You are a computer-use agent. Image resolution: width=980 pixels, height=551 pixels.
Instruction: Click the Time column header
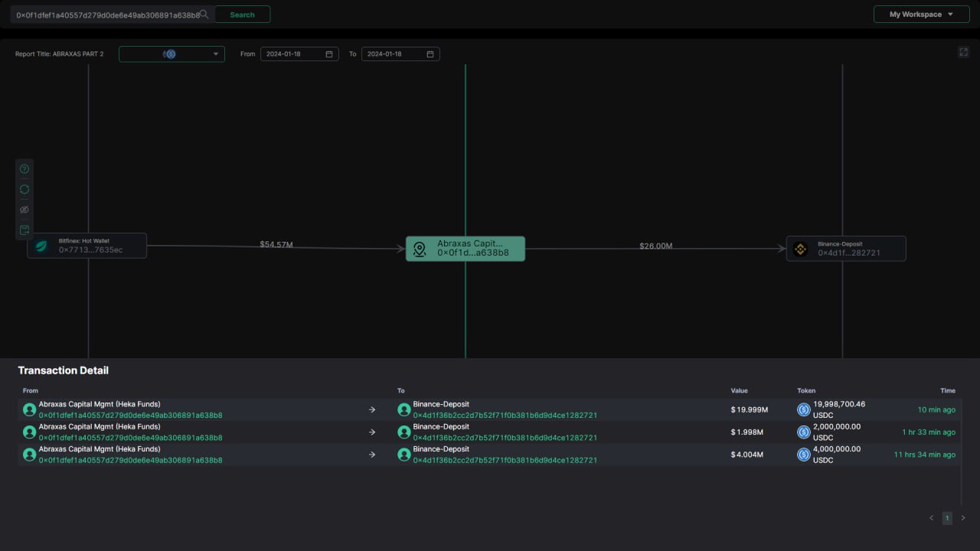click(x=948, y=390)
